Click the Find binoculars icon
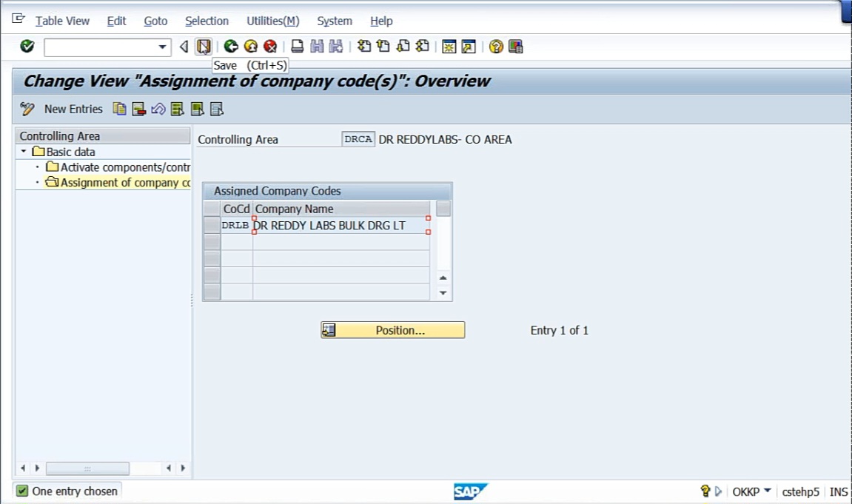This screenshot has height=504, width=852. [x=317, y=47]
